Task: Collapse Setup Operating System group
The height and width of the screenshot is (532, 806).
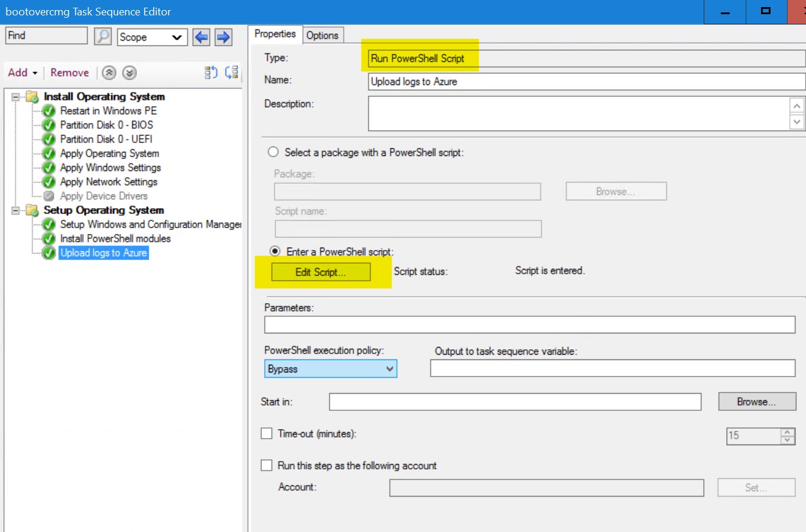Action: (x=16, y=210)
